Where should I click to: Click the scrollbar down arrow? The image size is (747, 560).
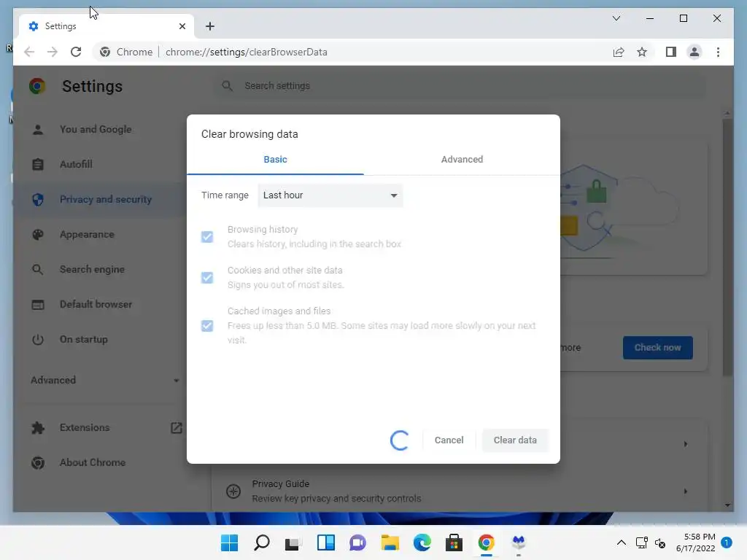click(x=727, y=505)
